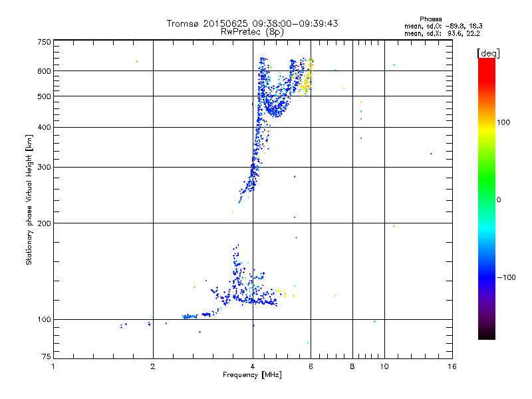Click the colorbar tick label "100"
The image size is (532, 399).
[503, 122]
